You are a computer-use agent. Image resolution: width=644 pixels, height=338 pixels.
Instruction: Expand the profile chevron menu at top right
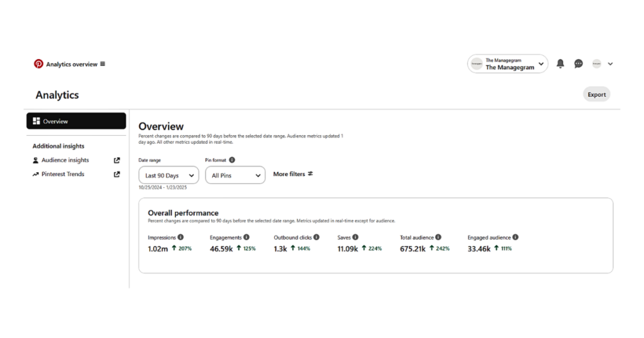click(x=610, y=64)
